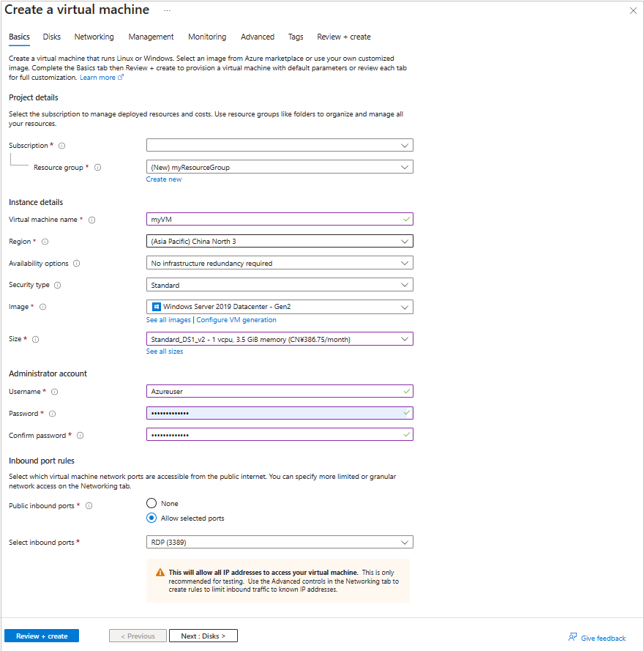
Task: Select the None radio option for inbound ports
Action: point(151,503)
